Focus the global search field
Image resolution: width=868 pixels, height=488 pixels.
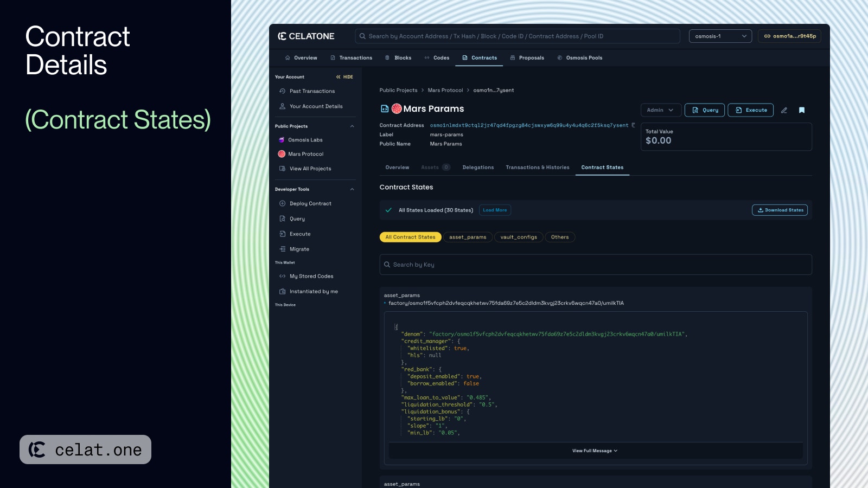pyautogui.click(x=518, y=36)
